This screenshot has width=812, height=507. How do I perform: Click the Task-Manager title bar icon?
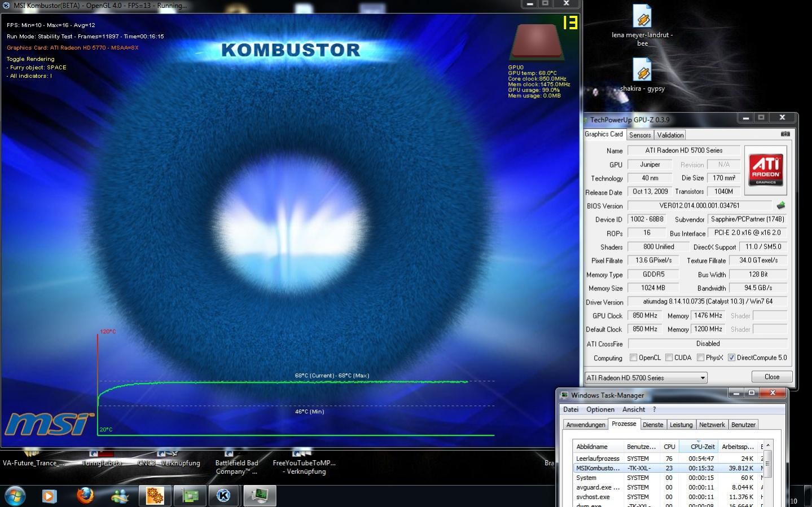(564, 395)
